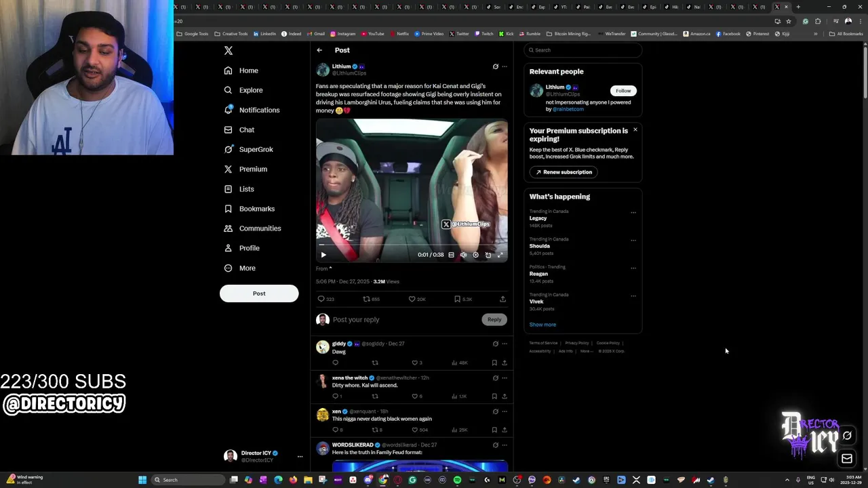This screenshot has height=488, width=868.
Task: Click Renew subscription
Action: 564,172
